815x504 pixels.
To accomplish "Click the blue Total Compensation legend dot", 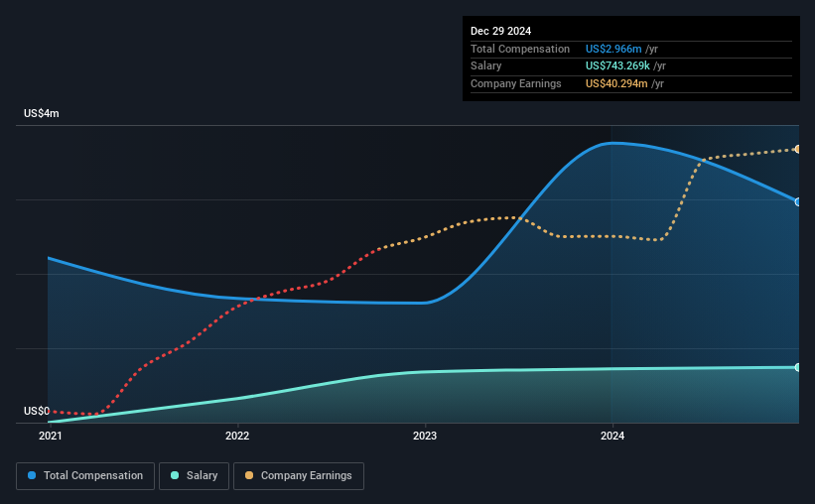I will click(x=32, y=475).
